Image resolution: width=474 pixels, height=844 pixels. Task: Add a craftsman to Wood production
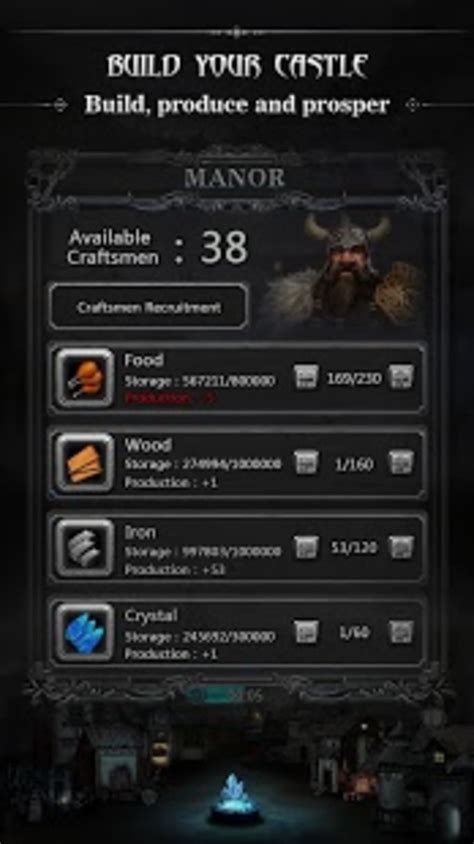pyautogui.click(x=401, y=463)
